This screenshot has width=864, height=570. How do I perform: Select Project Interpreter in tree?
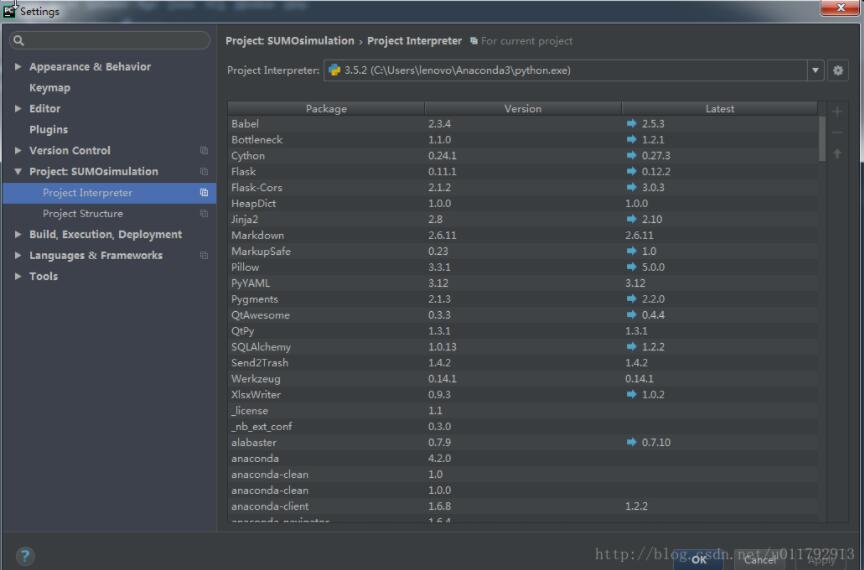click(109, 192)
